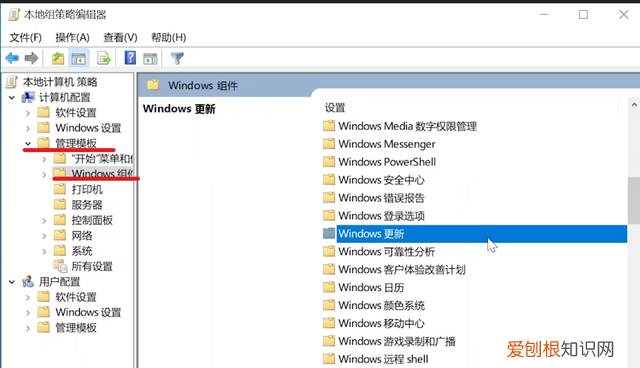The width and height of the screenshot is (640, 368).
Task: Select Windows 移动中心 folder
Action: coord(381,324)
